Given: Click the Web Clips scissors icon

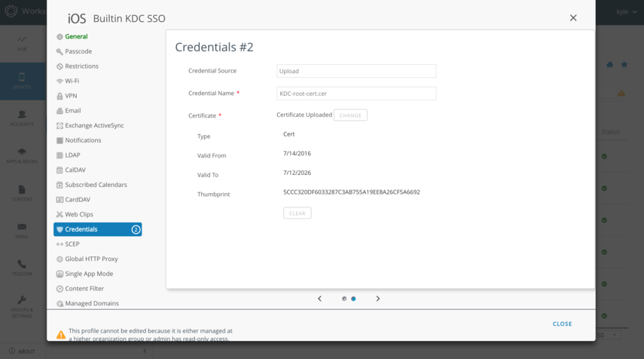Looking at the screenshot, I should [x=60, y=215].
